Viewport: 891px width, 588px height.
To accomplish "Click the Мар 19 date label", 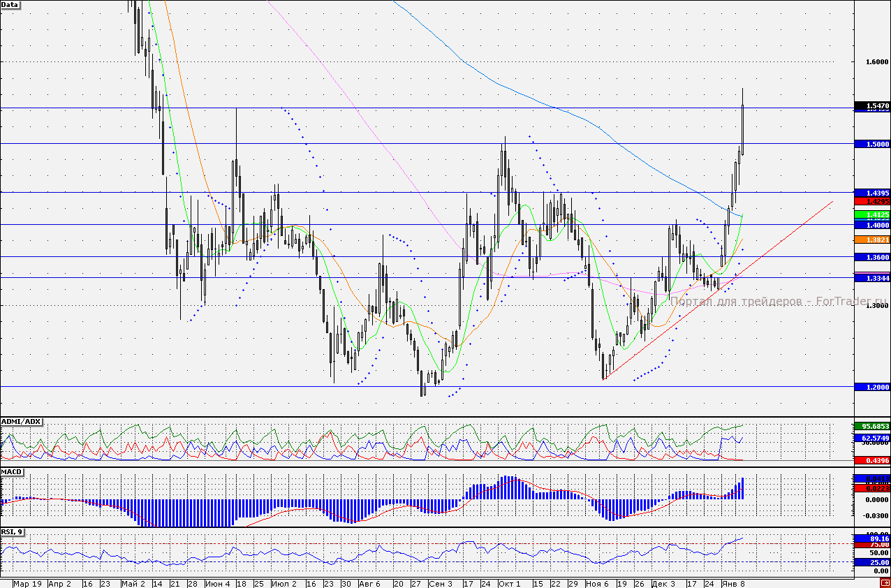I will click(27, 583).
